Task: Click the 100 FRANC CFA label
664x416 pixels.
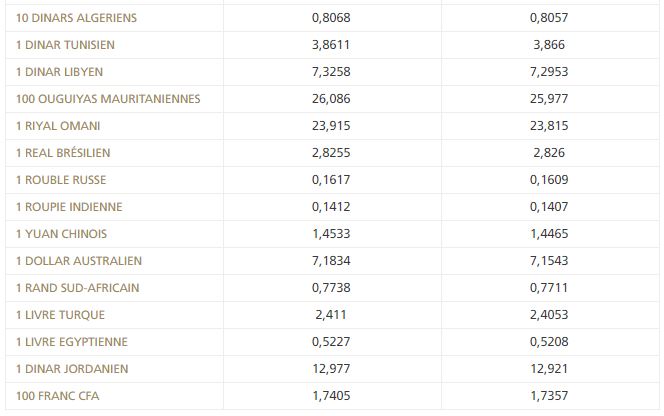Action: [58, 396]
